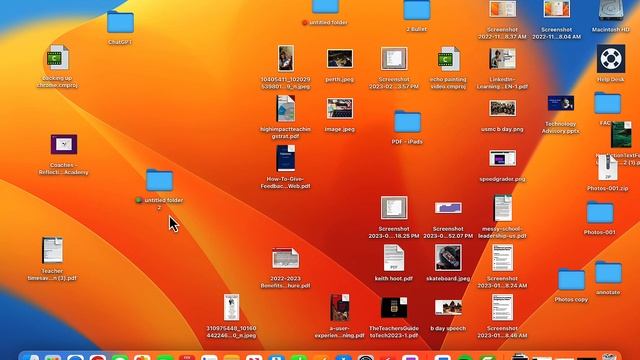Select TheTeachersGuidetoTech2023-1.pdf

coord(394,308)
